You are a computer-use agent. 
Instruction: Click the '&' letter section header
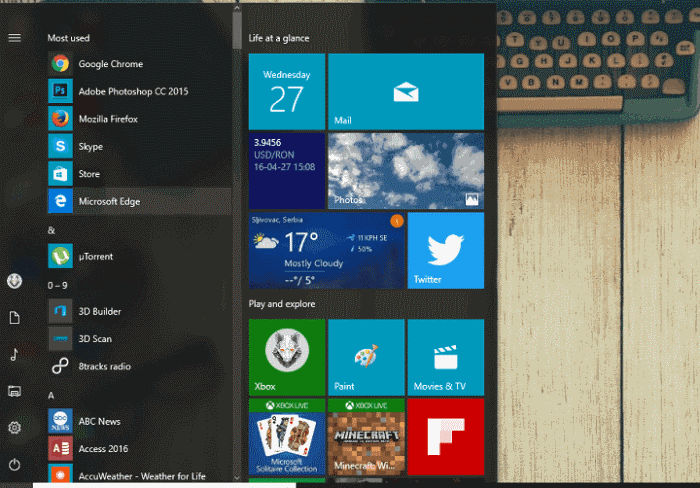coord(51,230)
